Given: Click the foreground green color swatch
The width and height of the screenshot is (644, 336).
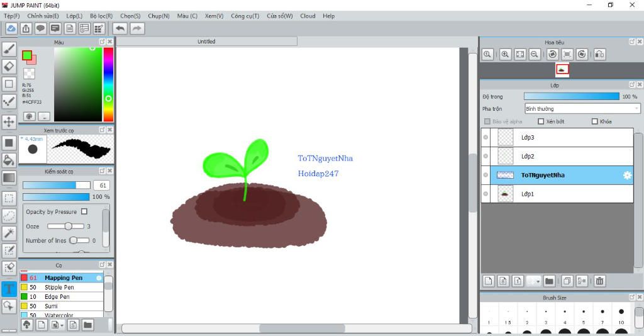Looking at the screenshot, I should [x=26, y=55].
